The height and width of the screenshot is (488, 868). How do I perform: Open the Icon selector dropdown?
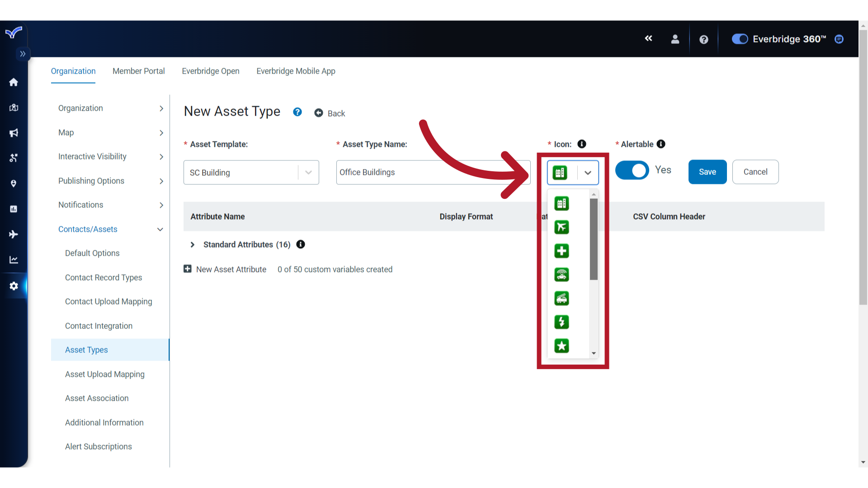573,172
